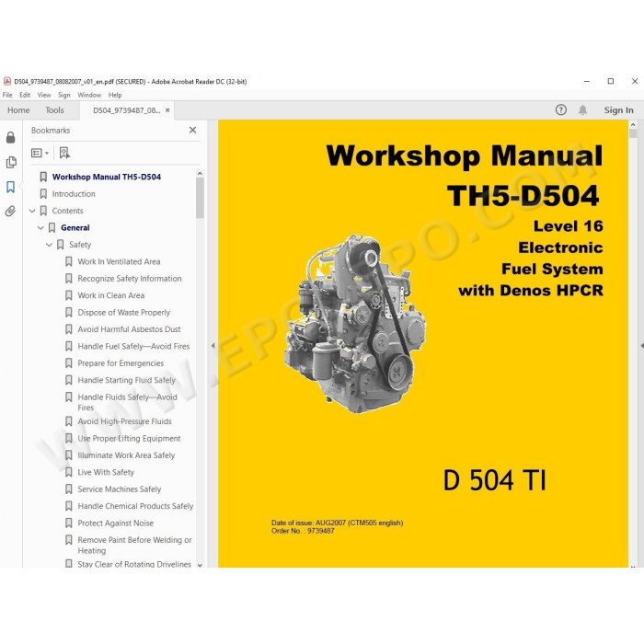The width and height of the screenshot is (644, 644).
Task: Open the Page Thumbnails panel icon
Action: (x=11, y=162)
